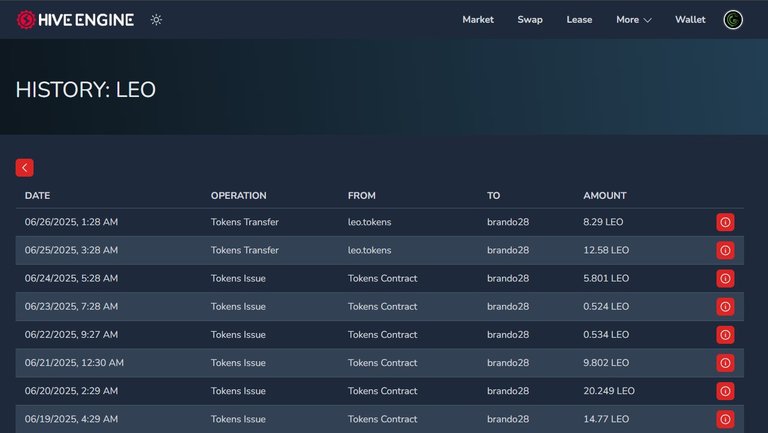Image resolution: width=768 pixels, height=433 pixels.
Task: Select the date 06/21/2025, 12:30 AM
Action: [74, 362]
